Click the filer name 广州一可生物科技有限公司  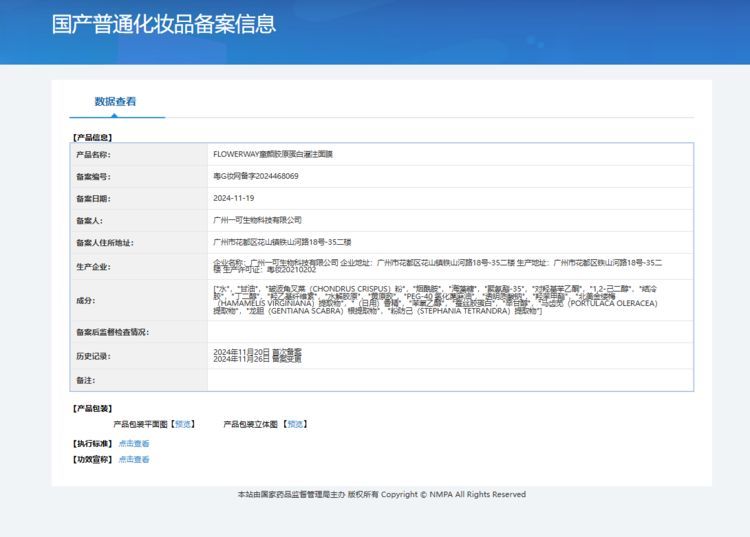257,219
